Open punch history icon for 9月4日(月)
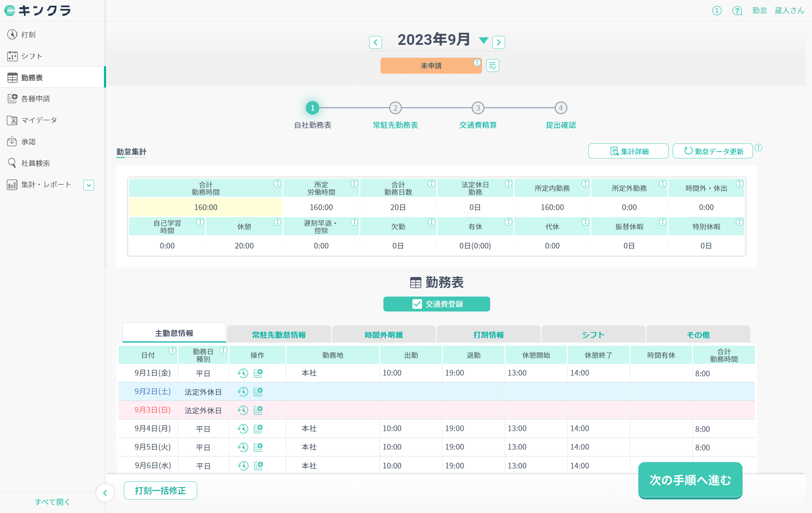812x513 pixels. point(243,429)
